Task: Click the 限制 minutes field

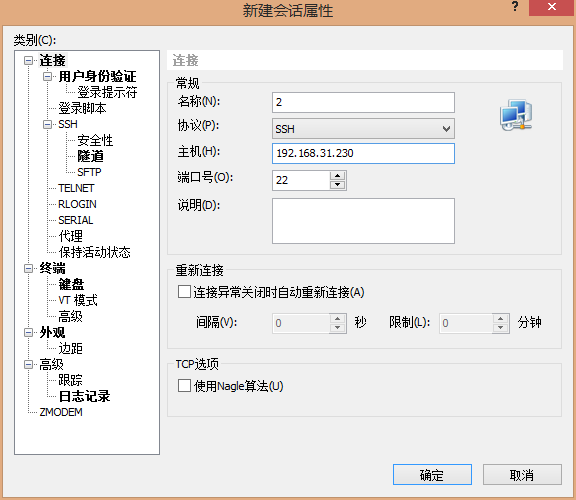Action: coord(466,323)
